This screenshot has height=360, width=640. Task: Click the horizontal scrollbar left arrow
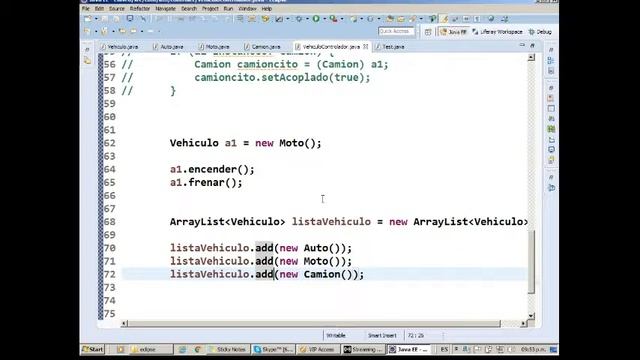coord(124,324)
